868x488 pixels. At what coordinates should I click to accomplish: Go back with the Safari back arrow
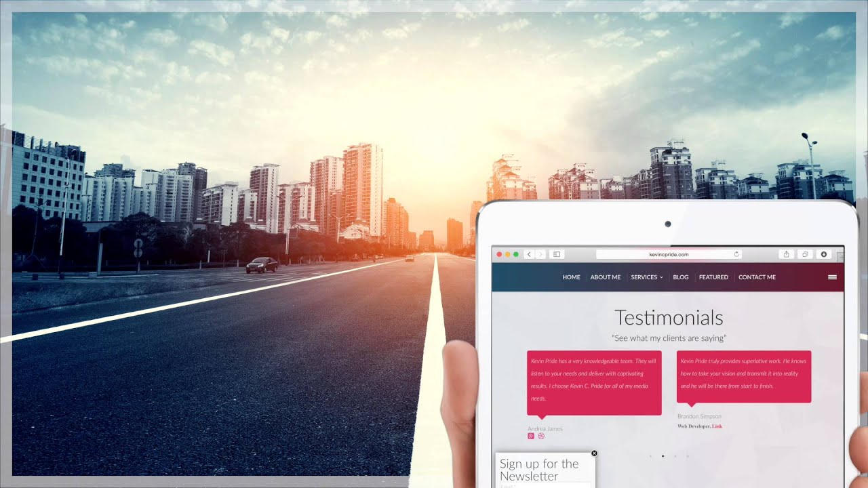(x=530, y=254)
